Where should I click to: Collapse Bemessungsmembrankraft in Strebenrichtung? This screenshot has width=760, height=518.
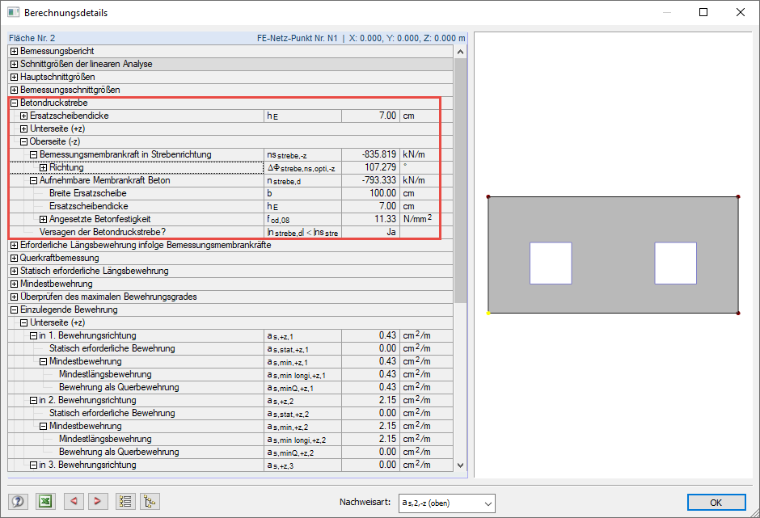[33, 155]
